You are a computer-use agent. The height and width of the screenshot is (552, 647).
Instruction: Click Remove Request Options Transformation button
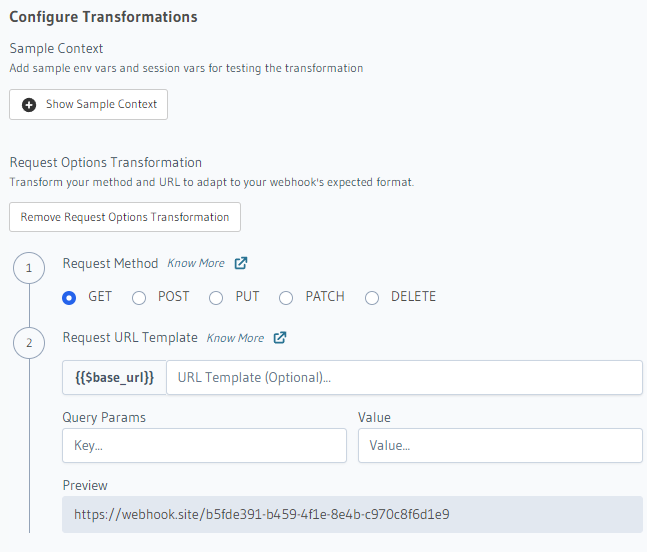click(x=125, y=217)
